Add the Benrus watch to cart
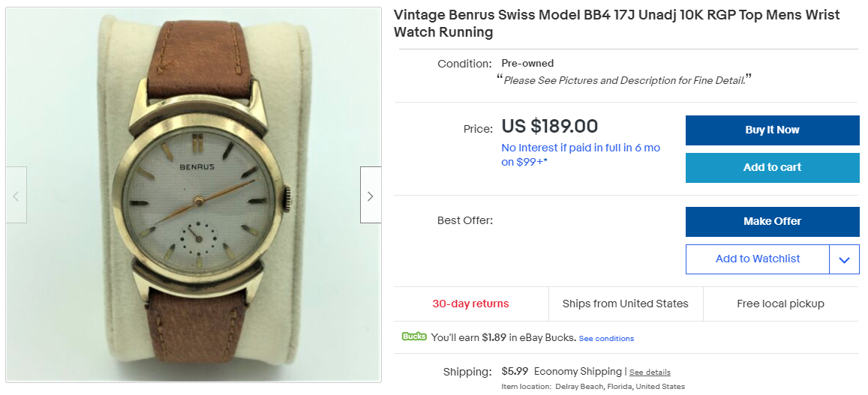 [x=772, y=168]
